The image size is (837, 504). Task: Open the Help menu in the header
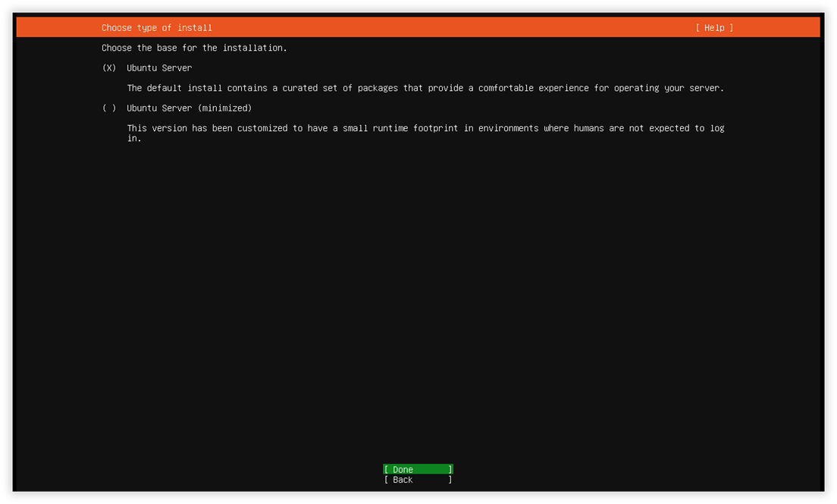pyautogui.click(x=714, y=28)
